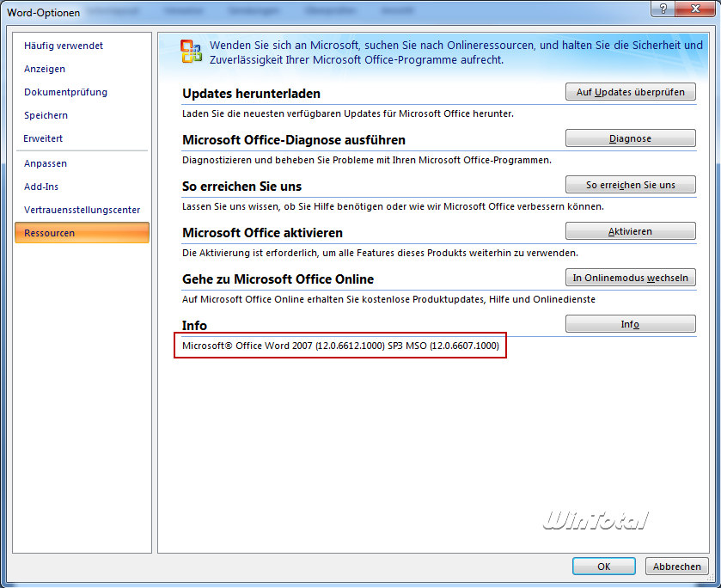Cancel with the Abbrechen button
This screenshot has height=588, width=721.
pos(677,567)
